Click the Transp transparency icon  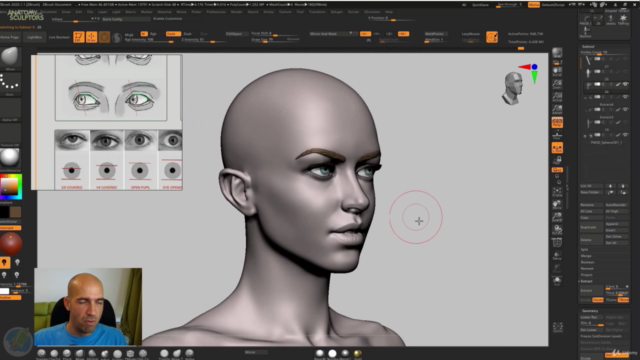557,256
